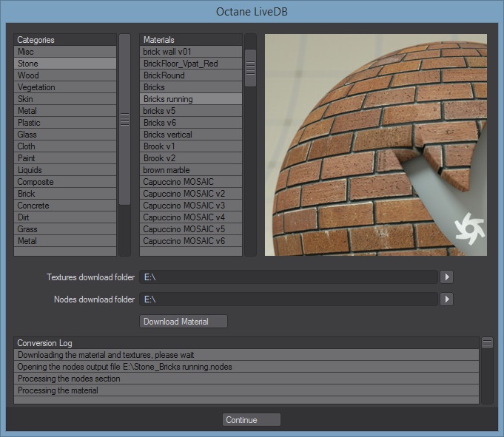Click the Continue button
The width and height of the screenshot is (504, 437).
pos(252,420)
